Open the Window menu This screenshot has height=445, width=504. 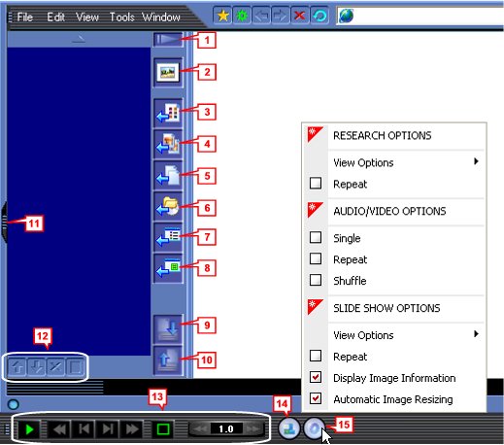[x=161, y=17]
